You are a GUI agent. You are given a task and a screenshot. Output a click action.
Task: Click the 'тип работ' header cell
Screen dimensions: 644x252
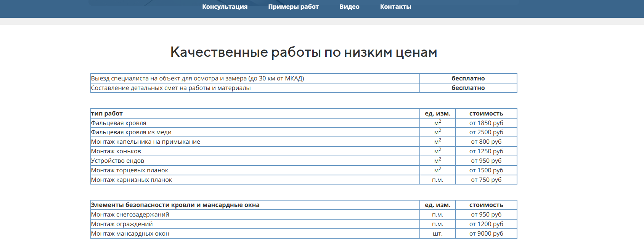point(255,113)
